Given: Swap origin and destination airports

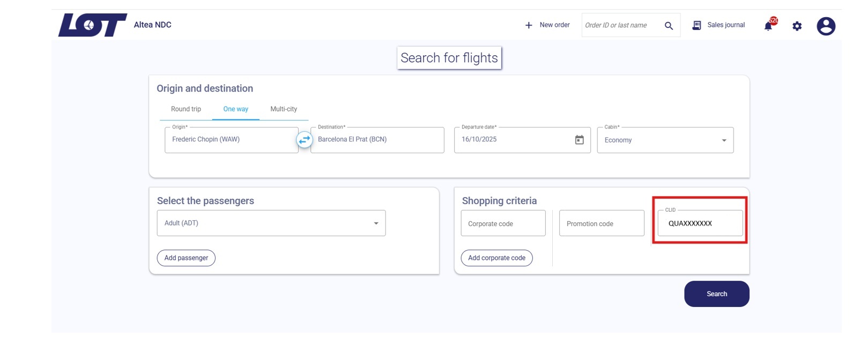Looking at the screenshot, I should tap(305, 140).
